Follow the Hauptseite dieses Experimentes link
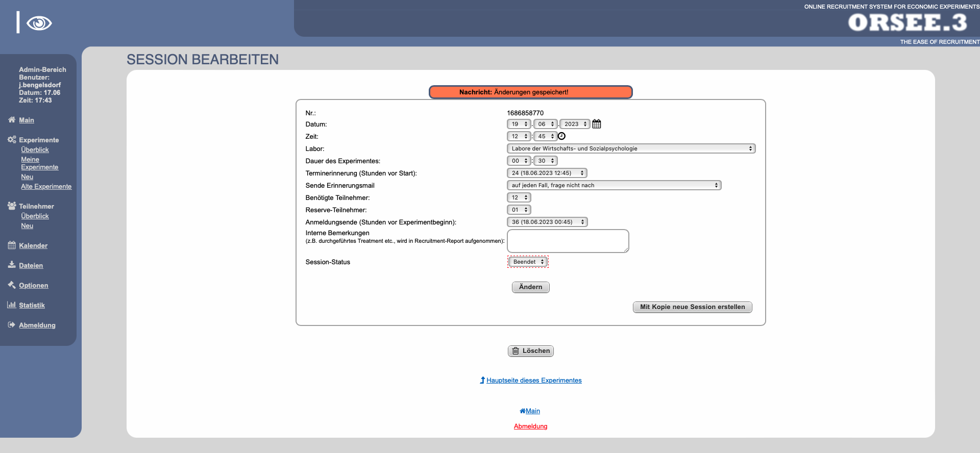The height and width of the screenshot is (453, 980). click(533, 381)
